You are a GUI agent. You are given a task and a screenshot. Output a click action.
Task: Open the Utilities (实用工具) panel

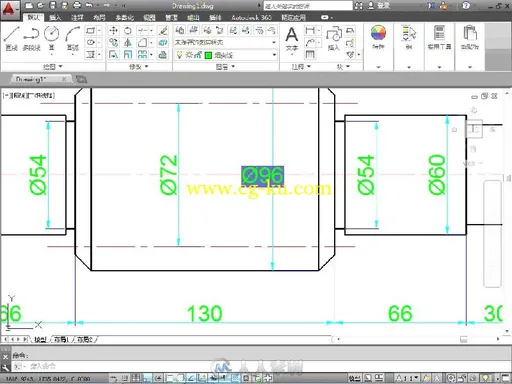click(439, 38)
